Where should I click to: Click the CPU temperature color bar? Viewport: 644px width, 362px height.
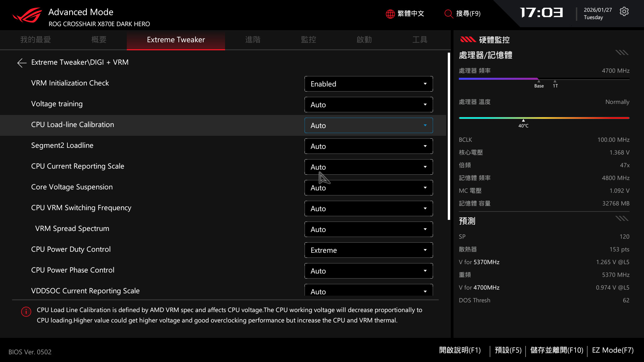[x=544, y=118]
